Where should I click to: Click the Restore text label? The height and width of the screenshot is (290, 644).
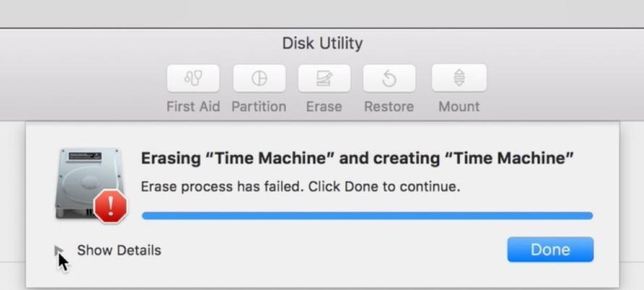coord(389,107)
